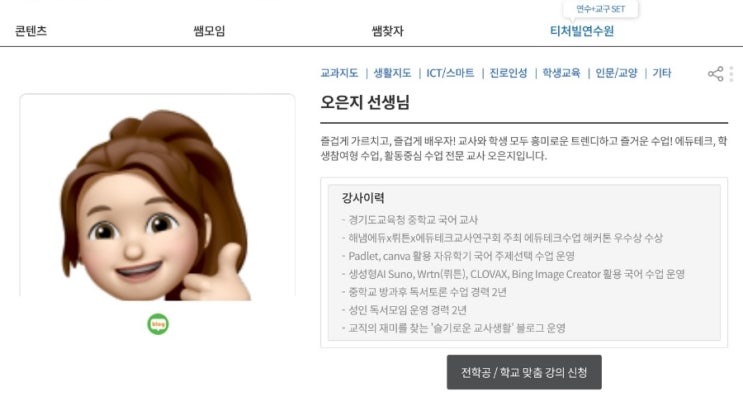Click the 연수+교구 SET badge
Screen dimensions: 743x401
click(x=600, y=9)
